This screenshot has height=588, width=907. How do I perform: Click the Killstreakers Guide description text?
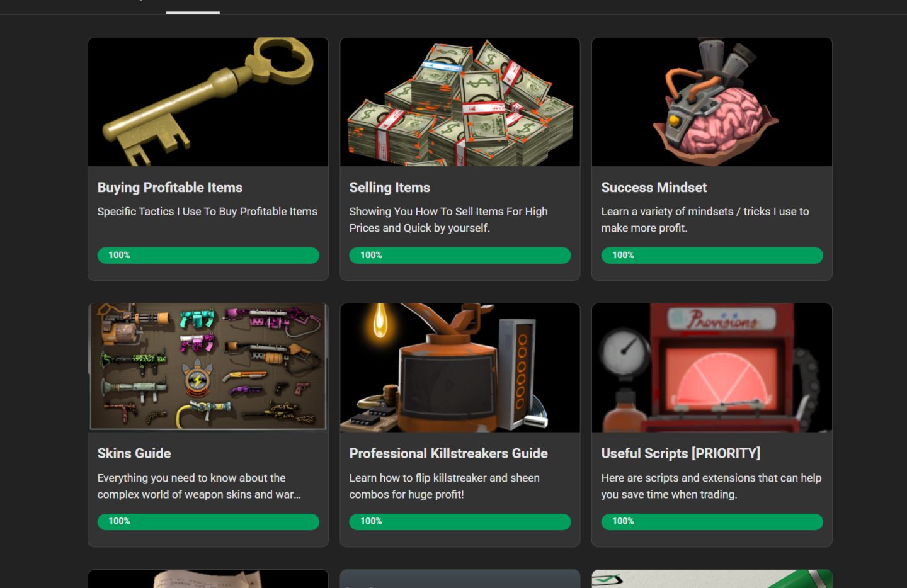click(445, 486)
